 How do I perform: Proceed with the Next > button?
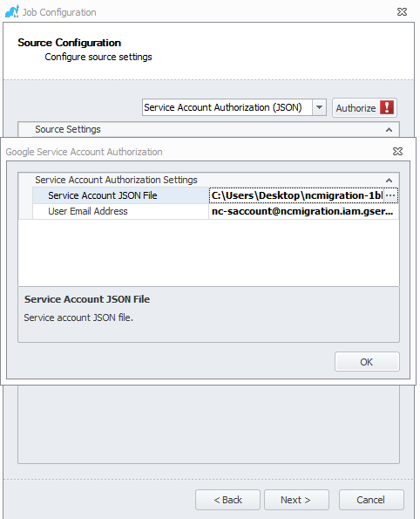tap(296, 500)
